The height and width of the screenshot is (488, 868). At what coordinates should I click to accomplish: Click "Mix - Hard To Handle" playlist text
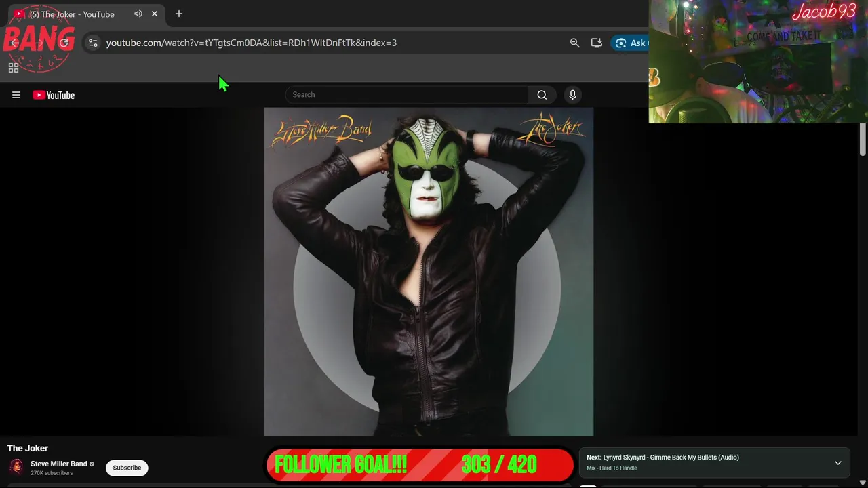[x=612, y=468]
